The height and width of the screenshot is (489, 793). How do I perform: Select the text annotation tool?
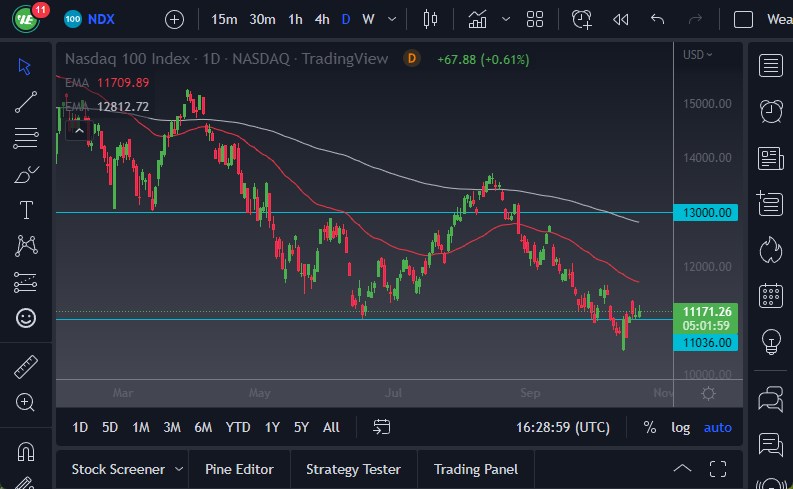(26, 210)
